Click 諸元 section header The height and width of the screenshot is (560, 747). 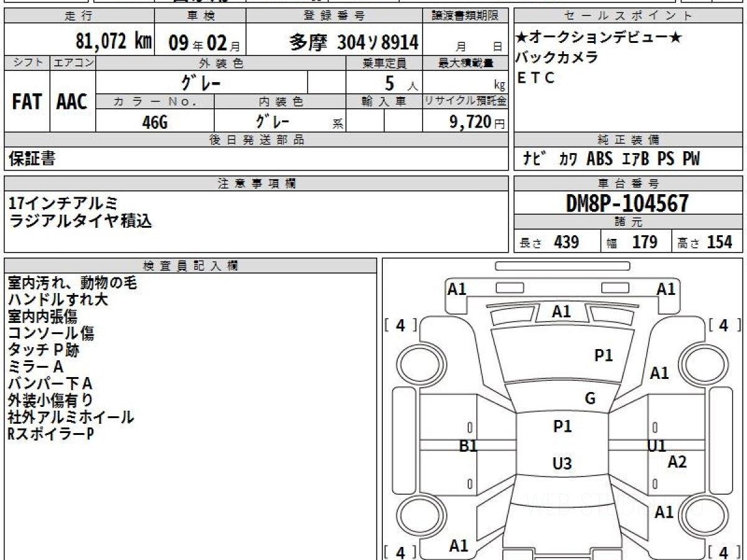(628, 222)
